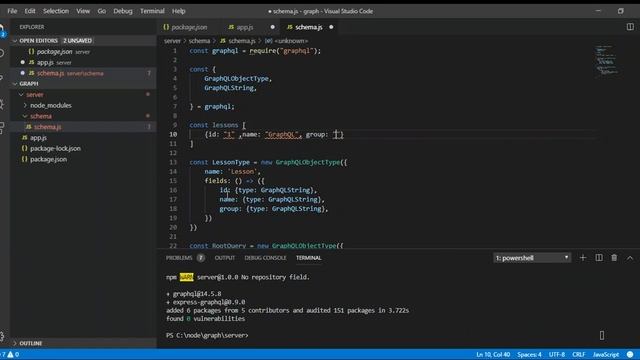
Task: Click Ln 10, Col 40 status item
Action: point(493,354)
